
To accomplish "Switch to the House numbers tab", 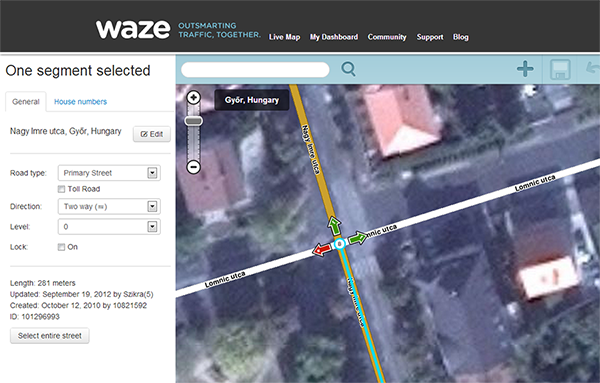I will [80, 102].
